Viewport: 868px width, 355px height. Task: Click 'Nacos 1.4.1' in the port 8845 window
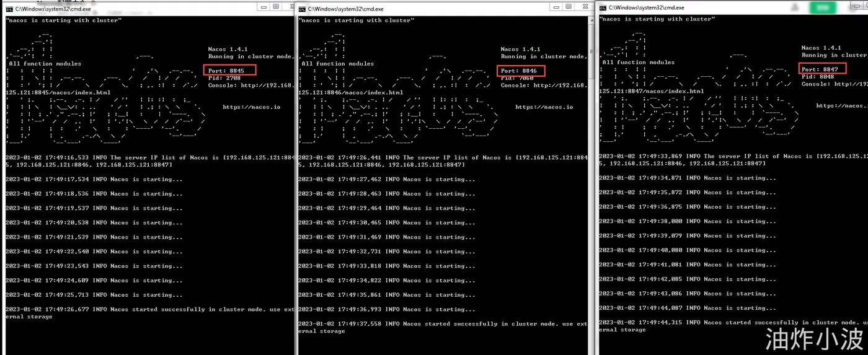(227, 49)
